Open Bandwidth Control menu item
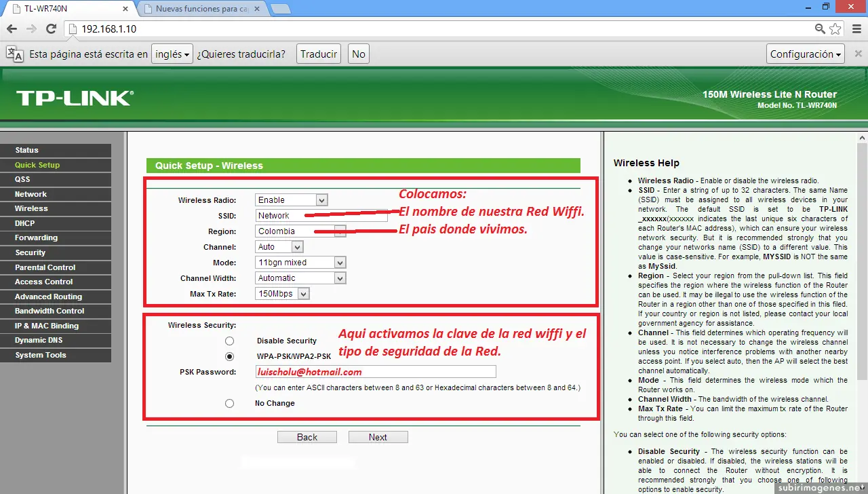 pos(56,311)
